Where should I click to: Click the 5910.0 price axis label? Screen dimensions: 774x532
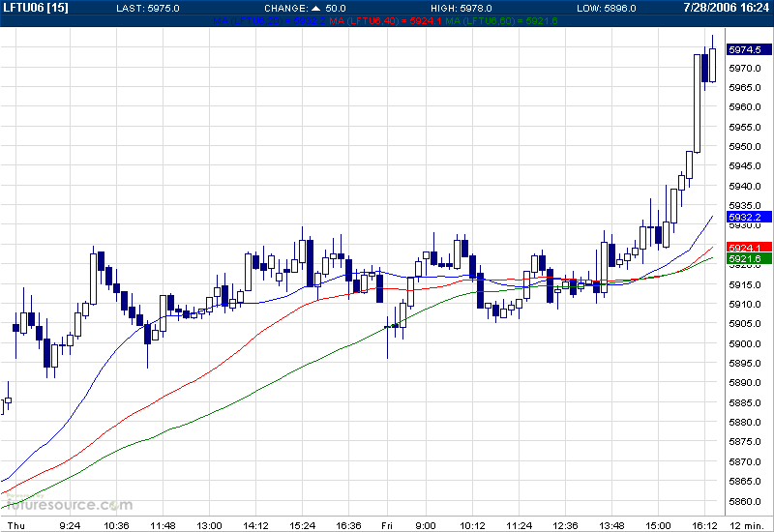tap(745, 304)
